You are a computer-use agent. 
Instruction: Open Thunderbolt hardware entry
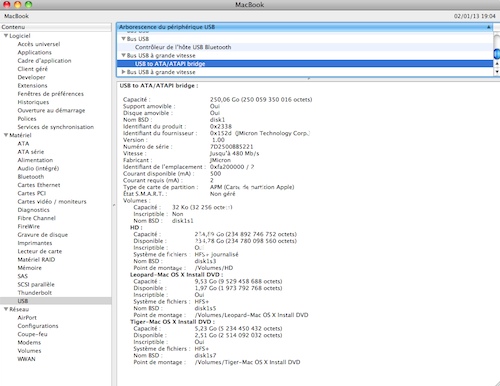(35, 293)
